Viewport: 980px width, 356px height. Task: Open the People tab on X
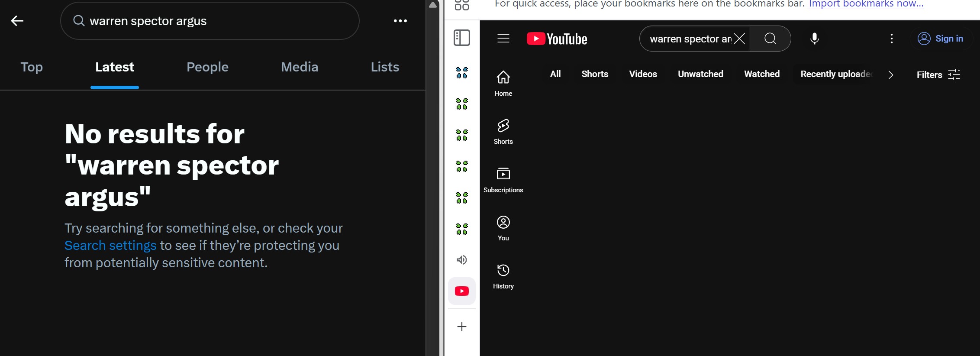click(x=207, y=67)
